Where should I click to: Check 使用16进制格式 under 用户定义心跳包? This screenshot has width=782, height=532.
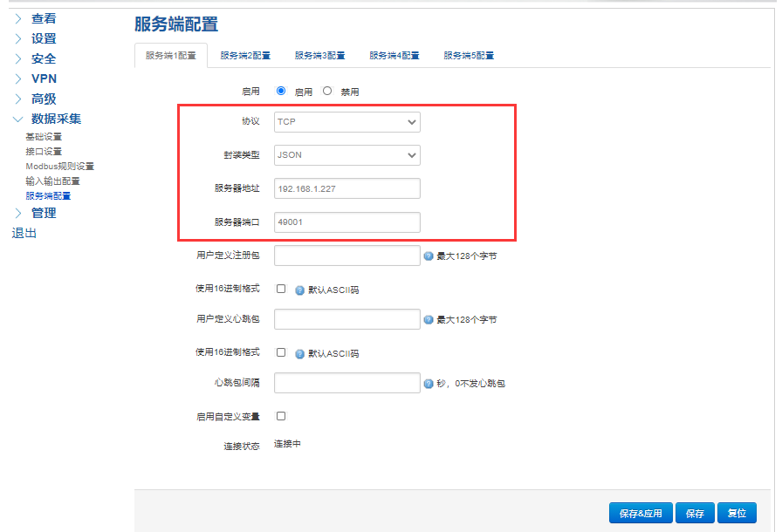click(281, 352)
